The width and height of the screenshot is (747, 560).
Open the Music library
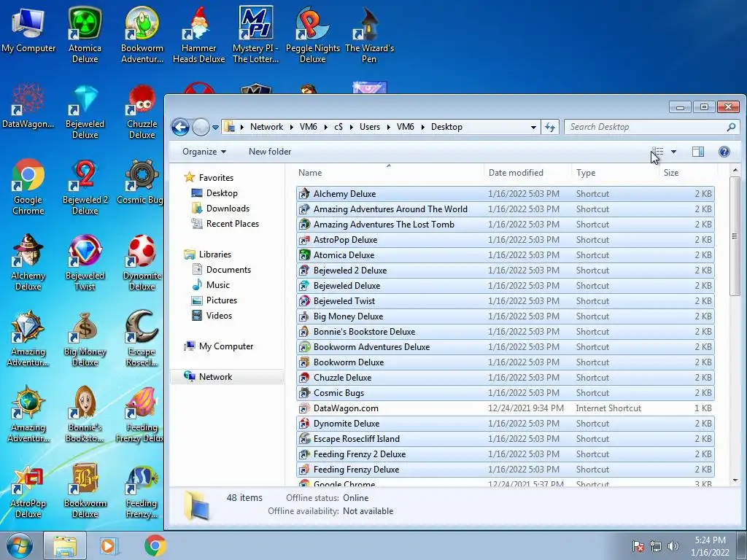click(217, 285)
